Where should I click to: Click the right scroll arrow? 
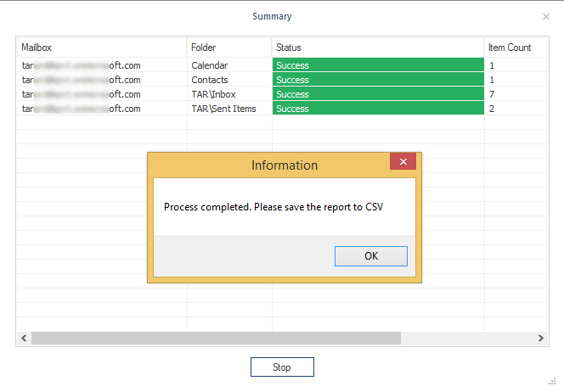[540, 338]
